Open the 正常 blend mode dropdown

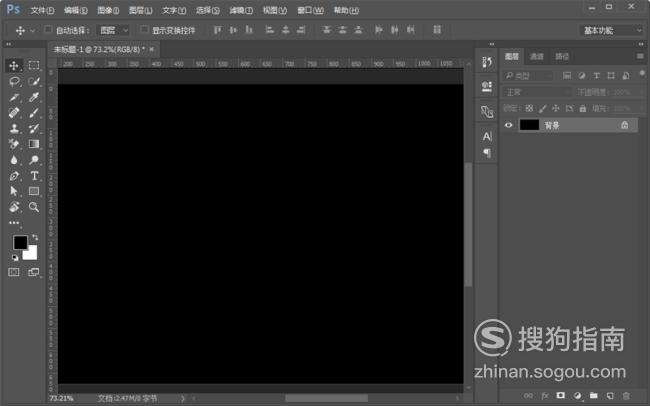(537, 92)
